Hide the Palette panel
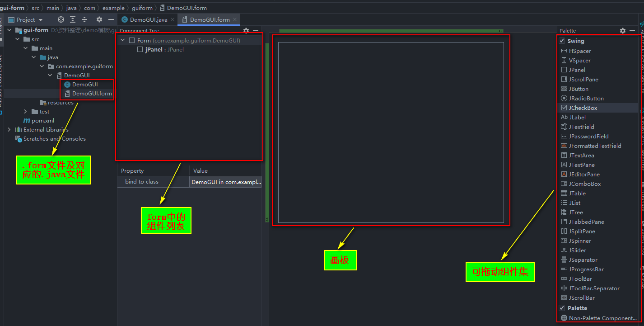Screen dimensions: 644x326 (x=632, y=31)
